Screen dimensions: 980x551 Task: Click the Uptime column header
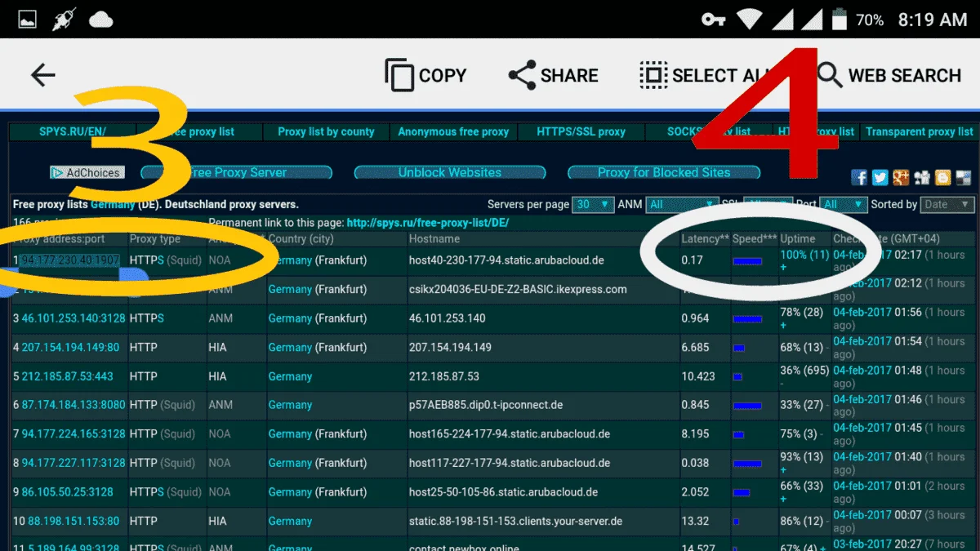798,239
